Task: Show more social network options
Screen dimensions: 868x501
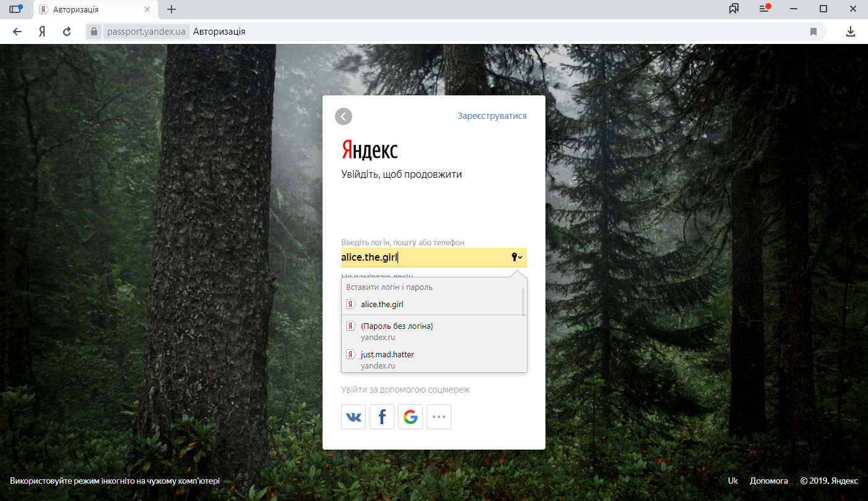Action: (x=439, y=417)
